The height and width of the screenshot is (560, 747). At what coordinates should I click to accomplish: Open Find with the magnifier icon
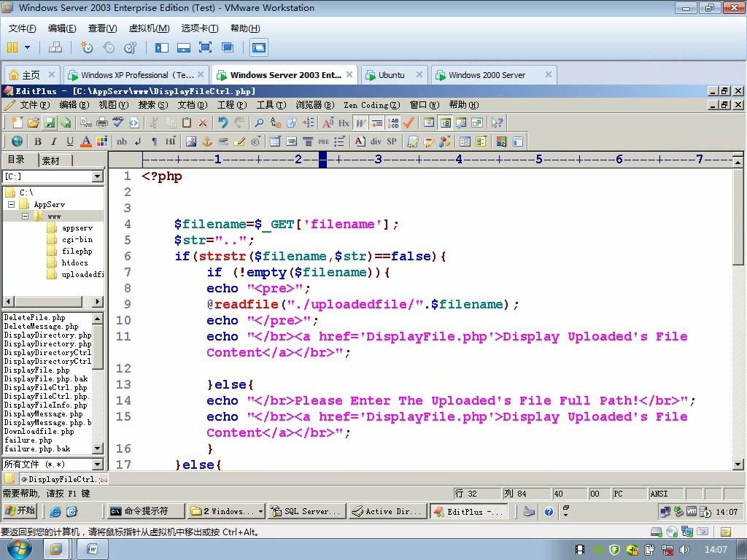259,122
